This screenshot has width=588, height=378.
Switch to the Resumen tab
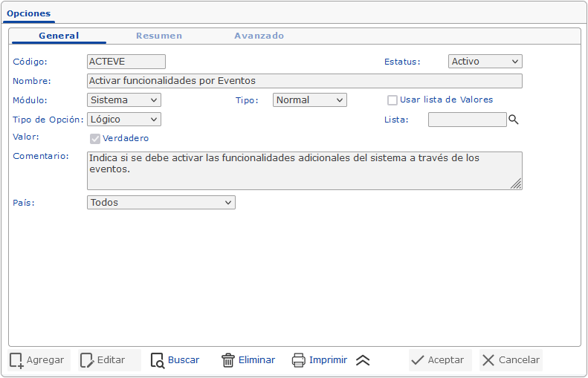click(x=159, y=36)
